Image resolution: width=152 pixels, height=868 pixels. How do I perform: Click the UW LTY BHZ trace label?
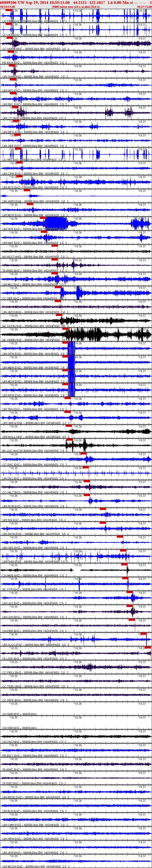(x=35, y=118)
